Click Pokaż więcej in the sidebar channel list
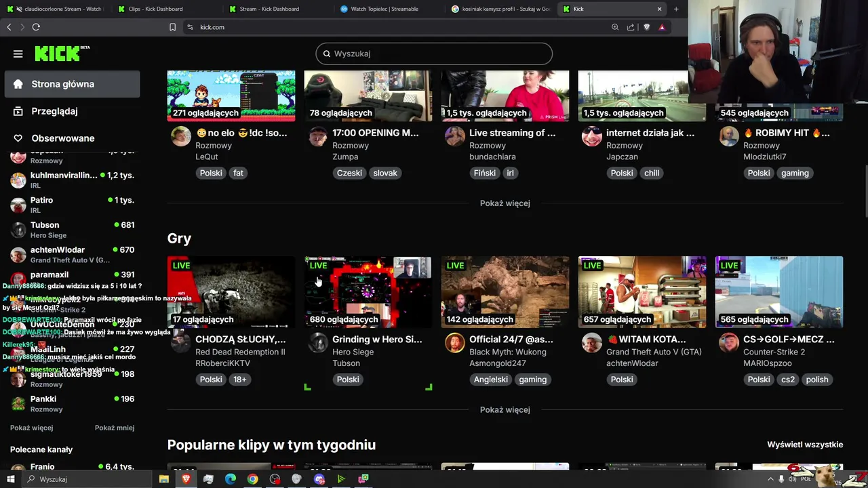This screenshot has width=868, height=488. pyautogui.click(x=31, y=428)
